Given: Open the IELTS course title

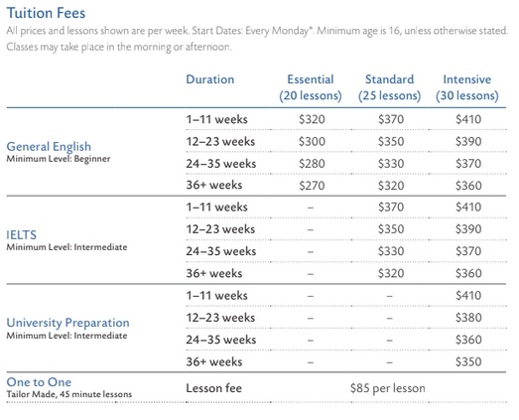Looking at the screenshot, I should (x=21, y=235).
